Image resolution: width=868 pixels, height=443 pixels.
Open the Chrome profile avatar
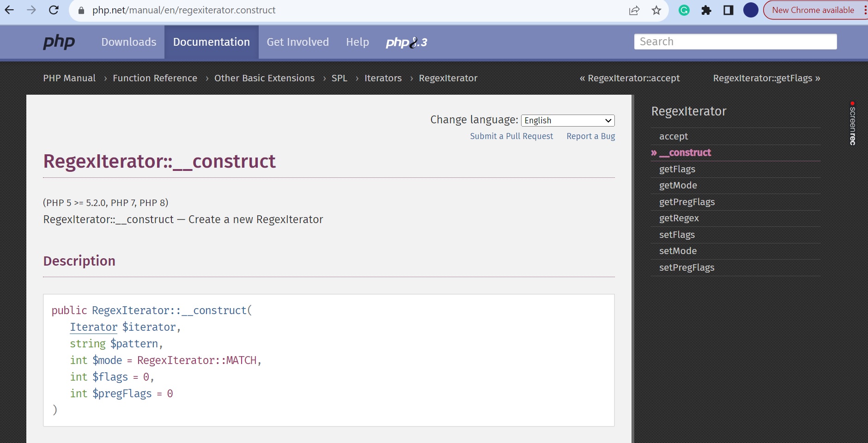pyautogui.click(x=751, y=10)
